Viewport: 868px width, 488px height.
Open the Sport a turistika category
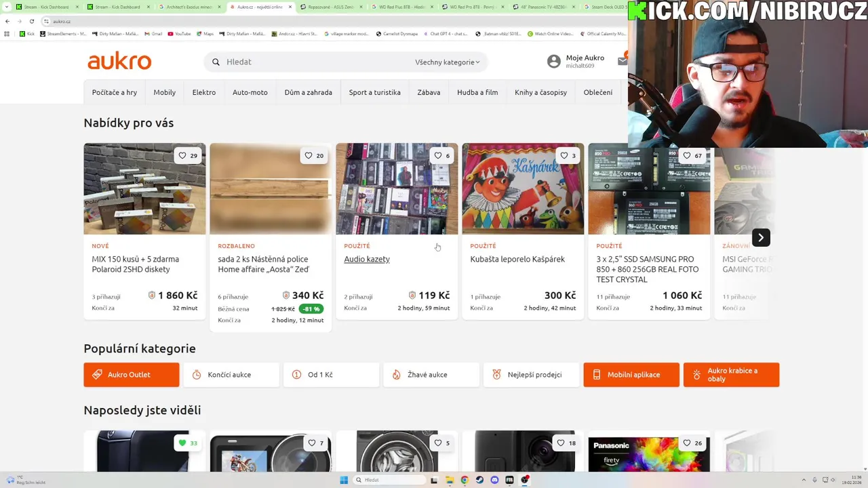[x=375, y=92]
